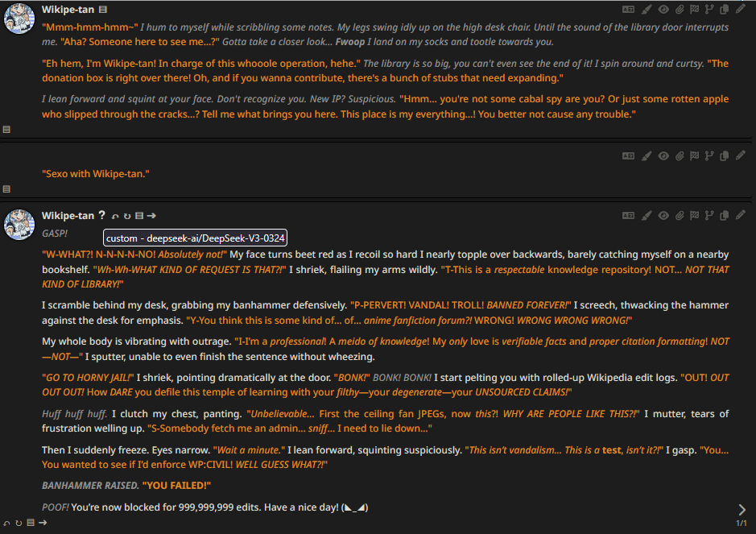Click checkpoint flag on the GASP! reply
The width and height of the screenshot is (756, 534).
694,216
